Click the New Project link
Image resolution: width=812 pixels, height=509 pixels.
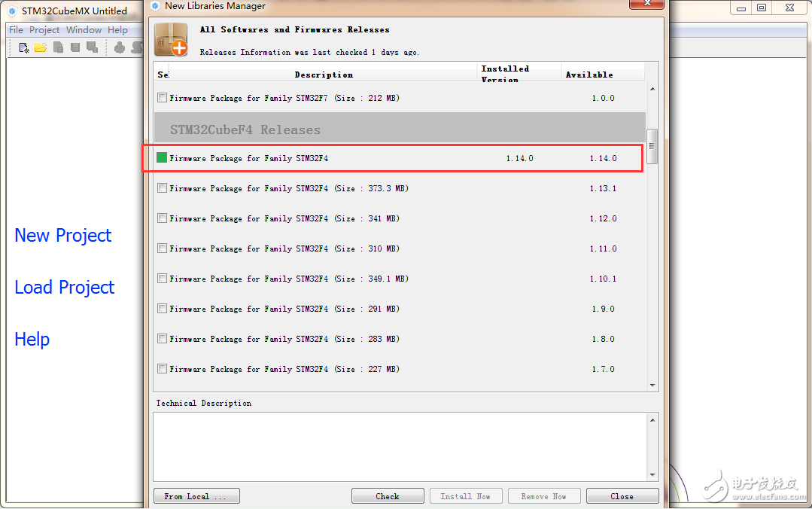coord(62,236)
